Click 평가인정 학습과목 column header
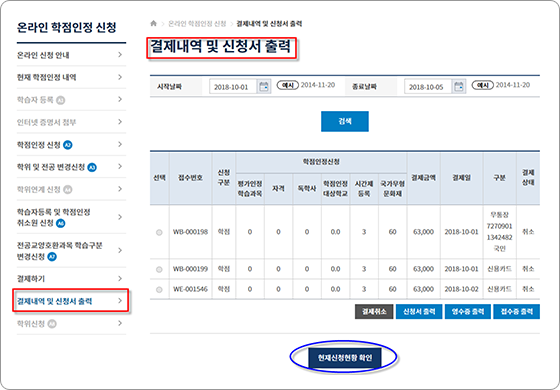Viewport: 560px width, 390px height. [x=250, y=189]
